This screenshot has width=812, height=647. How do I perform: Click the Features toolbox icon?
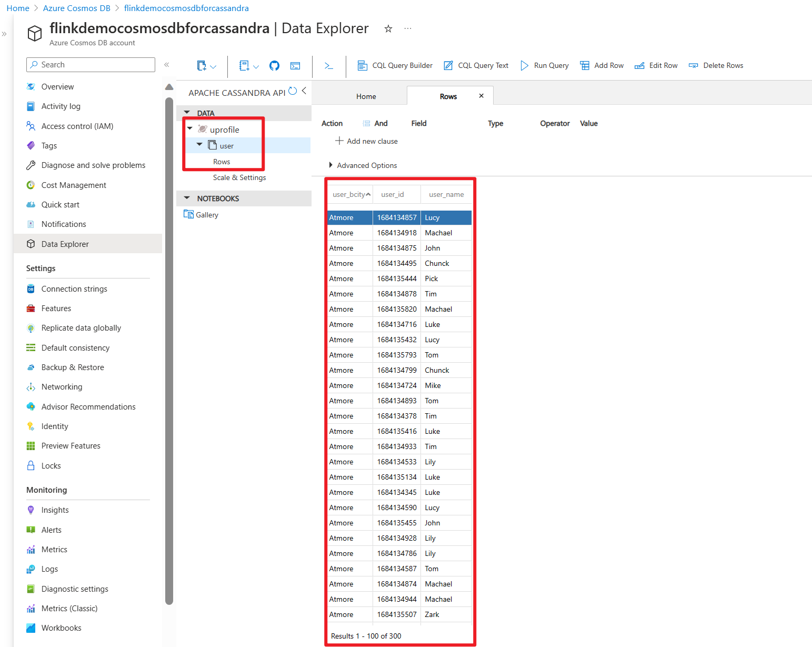tap(31, 308)
